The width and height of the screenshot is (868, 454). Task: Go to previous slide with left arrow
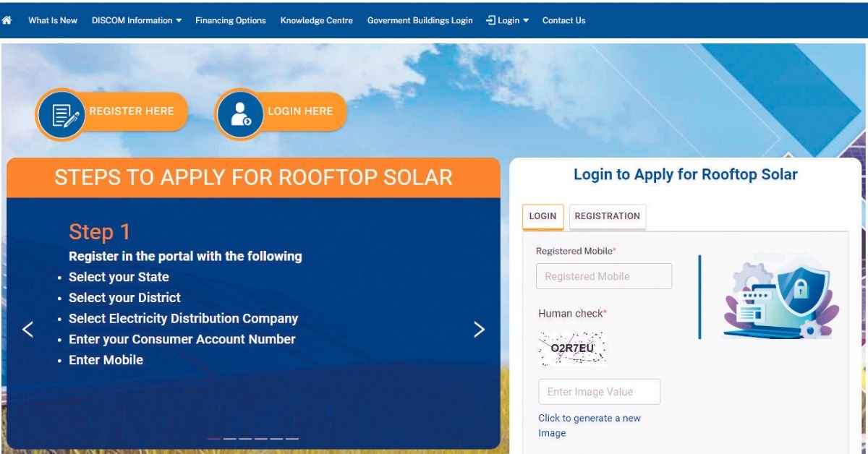(27, 330)
